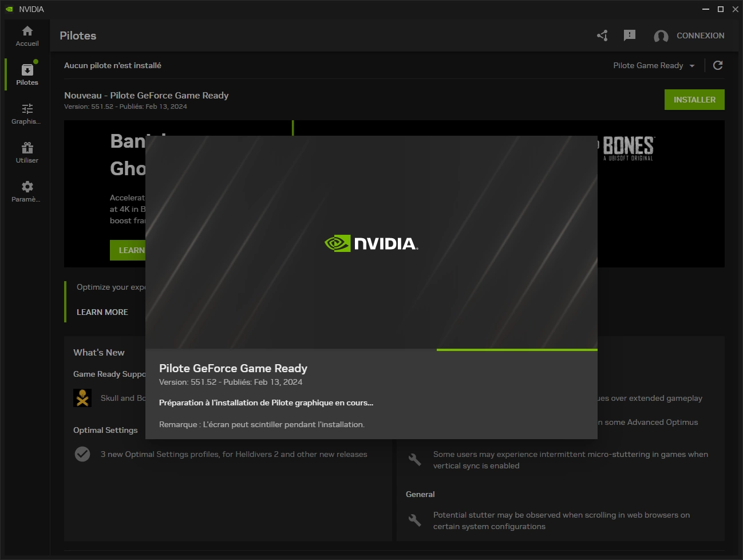Click the LEARN MORE link under Optimize
Viewport: 743px width, 560px height.
pos(102,312)
